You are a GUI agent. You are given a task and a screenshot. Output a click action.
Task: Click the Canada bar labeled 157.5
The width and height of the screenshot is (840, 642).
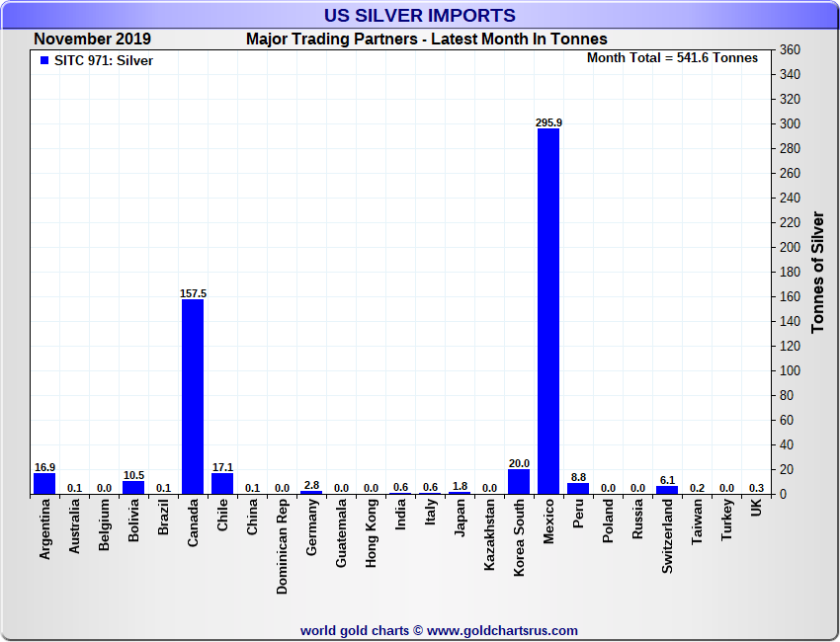(193, 396)
